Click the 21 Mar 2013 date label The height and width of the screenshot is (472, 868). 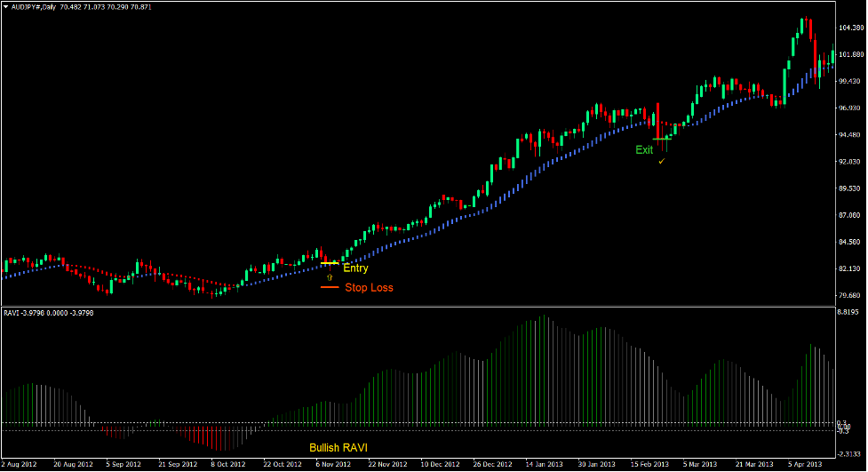(754, 464)
